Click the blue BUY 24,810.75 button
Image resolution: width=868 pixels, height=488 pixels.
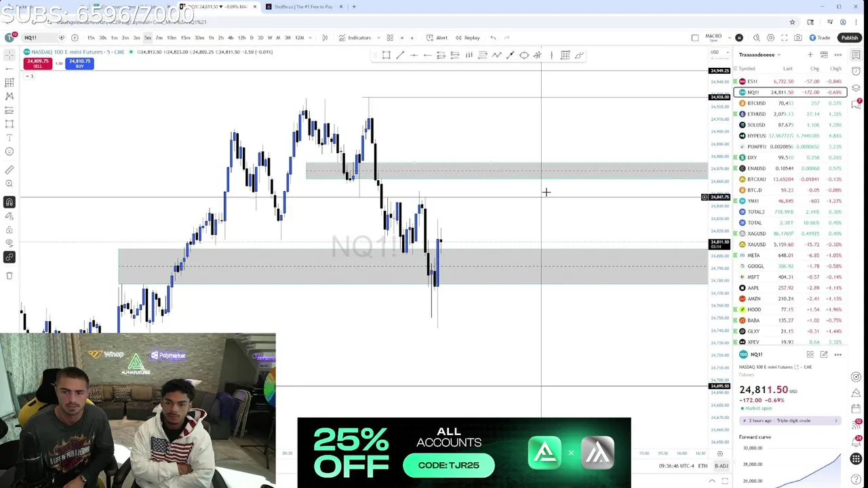coord(79,63)
